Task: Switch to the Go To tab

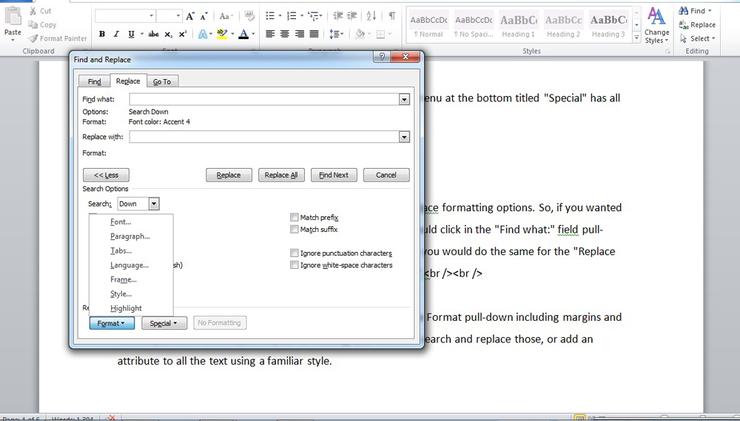Action: (x=162, y=81)
